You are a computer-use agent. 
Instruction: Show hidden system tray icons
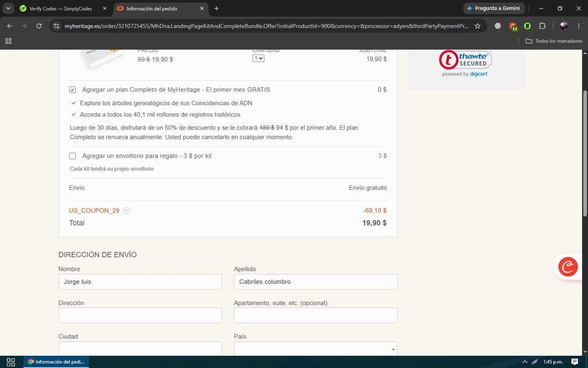[524, 362]
